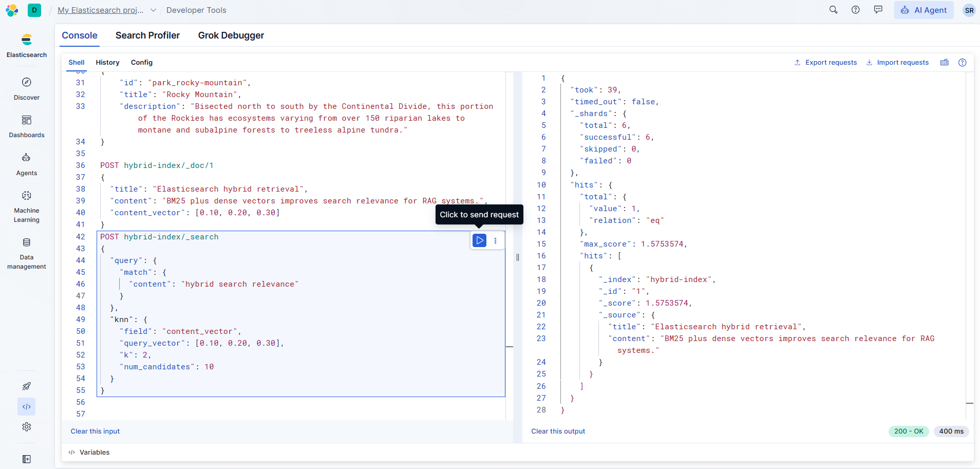Click the "title": "Rocky Mountain" line
This screenshot has width=980, height=469.
pyautogui.click(x=180, y=95)
